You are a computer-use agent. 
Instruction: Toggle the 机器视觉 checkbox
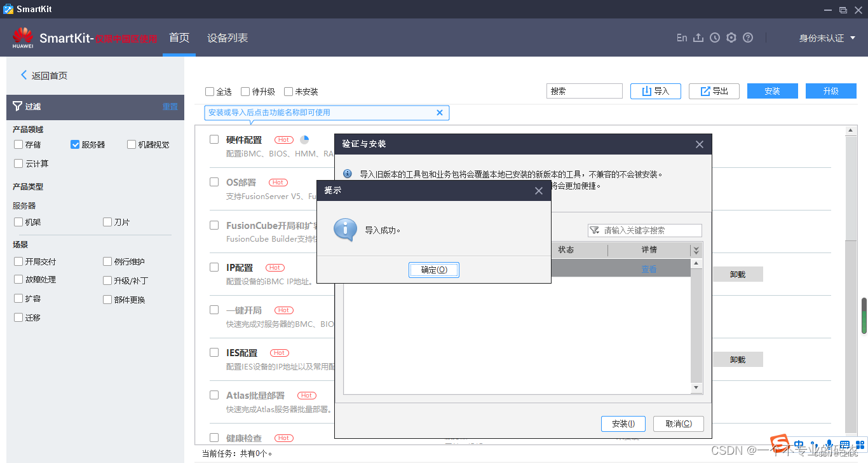tap(132, 144)
